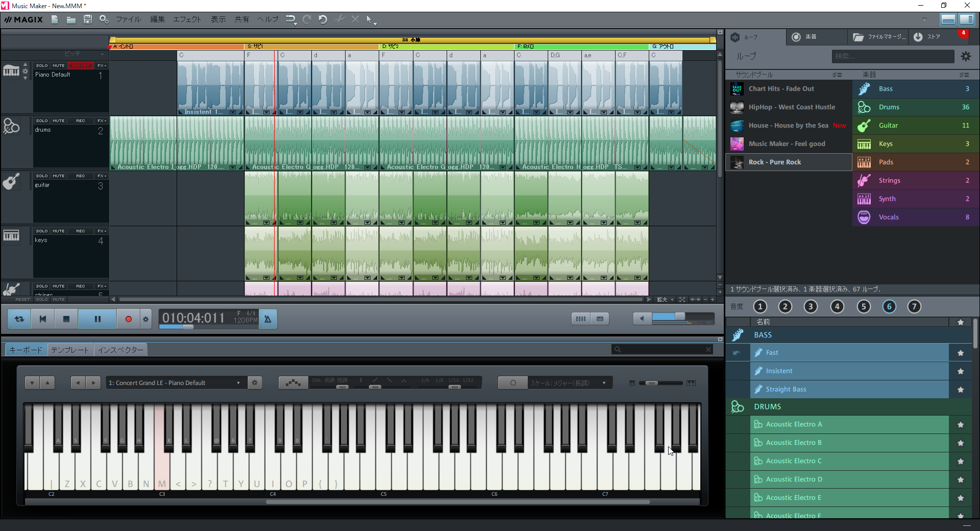Open keyboard instrument settings gear
Screen dimensions: 980x531
(x=255, y=383)
